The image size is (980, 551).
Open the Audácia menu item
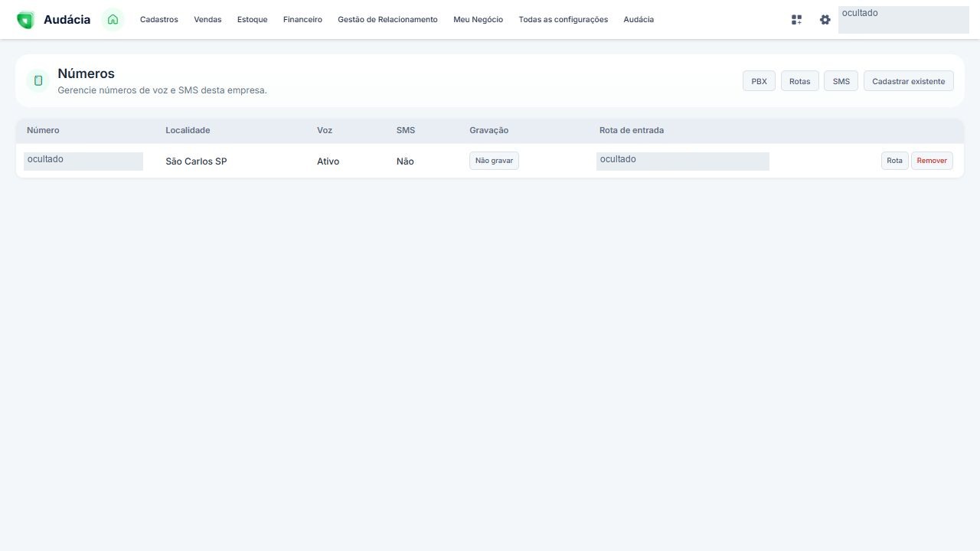(639, 20)
